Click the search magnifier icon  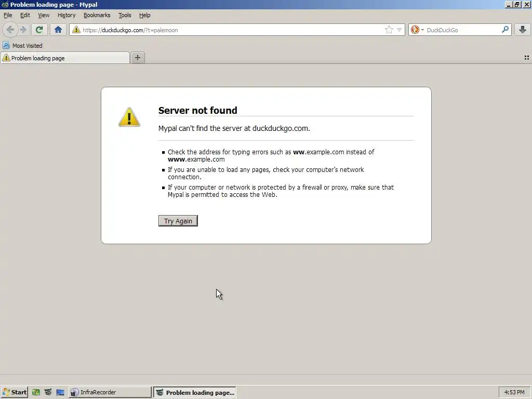(x=505, y=30)
